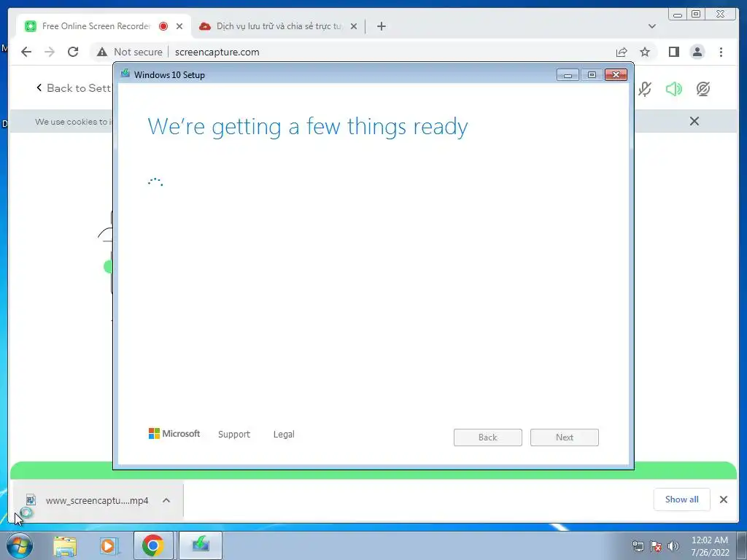The image size is (747, 560).
Task: Open Windows Explorer from taskbar
Action: coord(65,545)
